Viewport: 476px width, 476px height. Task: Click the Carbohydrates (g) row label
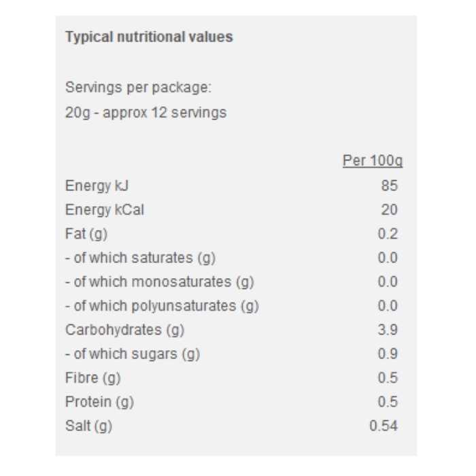point(124,330)
